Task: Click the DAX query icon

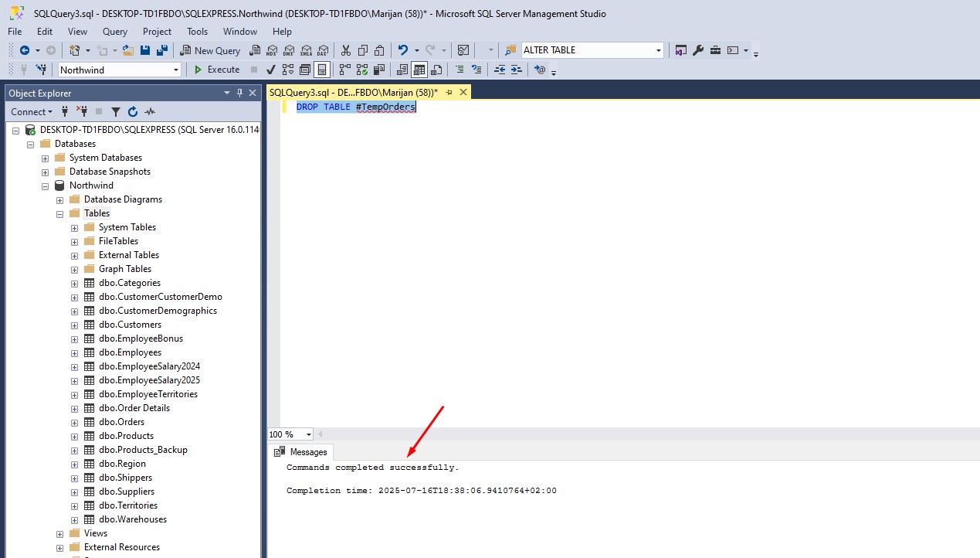Action: click(x=322, y=50)
